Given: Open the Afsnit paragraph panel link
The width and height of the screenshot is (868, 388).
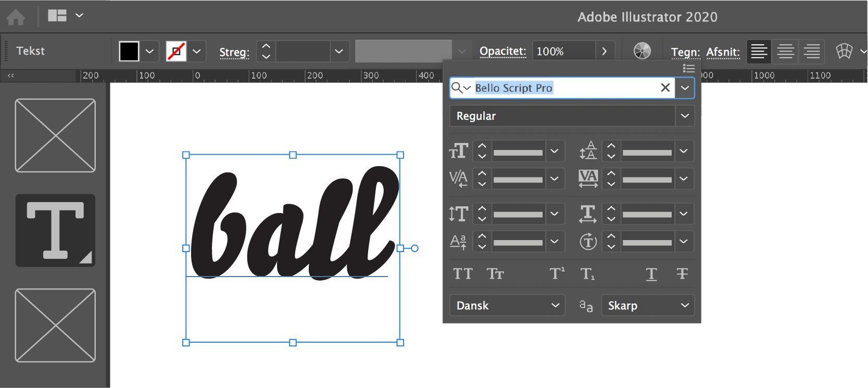Looking at the screenshot, I should coord(723,52).
